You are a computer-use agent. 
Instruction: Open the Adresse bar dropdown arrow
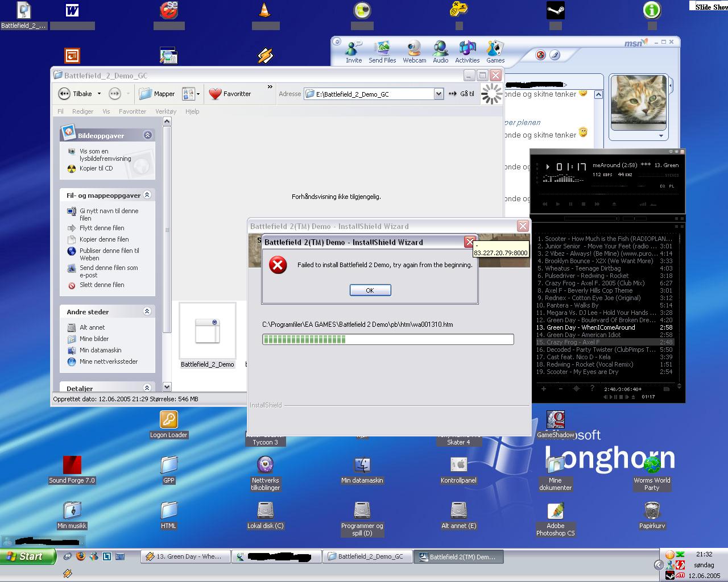[439, 94]
